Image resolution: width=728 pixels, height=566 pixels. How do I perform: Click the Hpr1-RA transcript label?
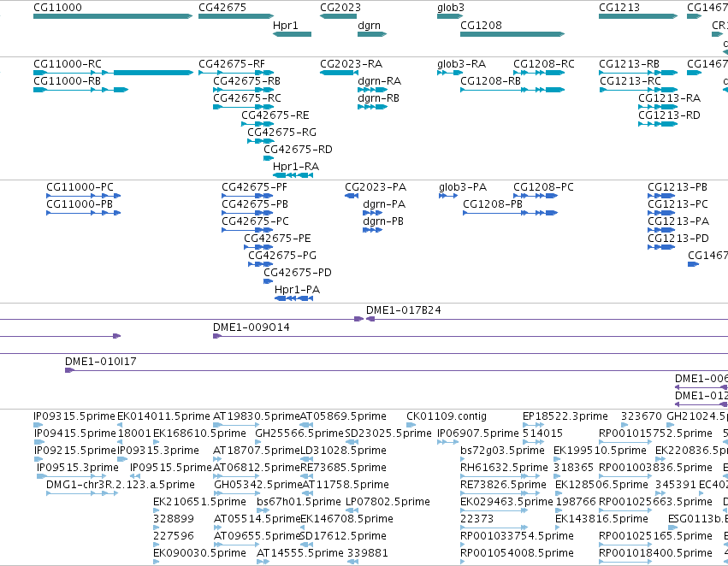(296, 167)
